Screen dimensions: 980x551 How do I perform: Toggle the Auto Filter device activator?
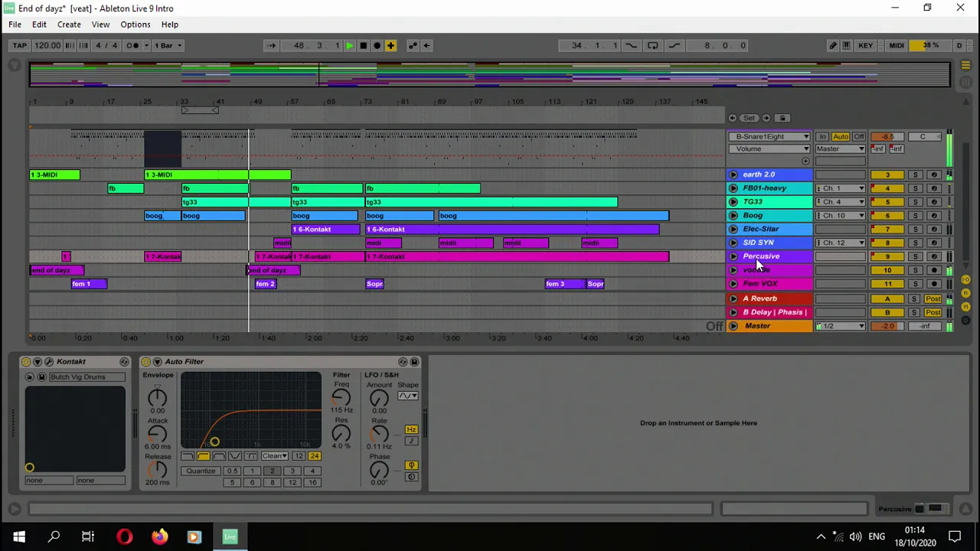[x=145, y=361]
